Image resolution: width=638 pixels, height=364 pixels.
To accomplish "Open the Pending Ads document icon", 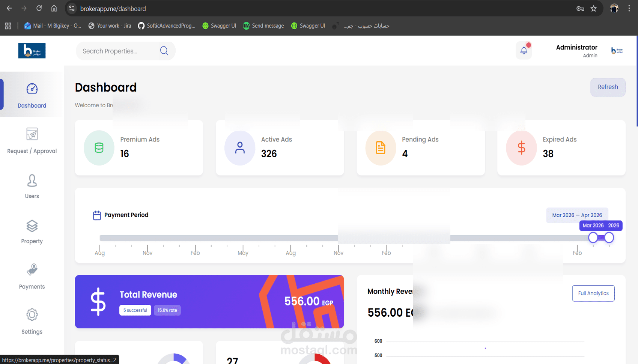I will [381, 148].
